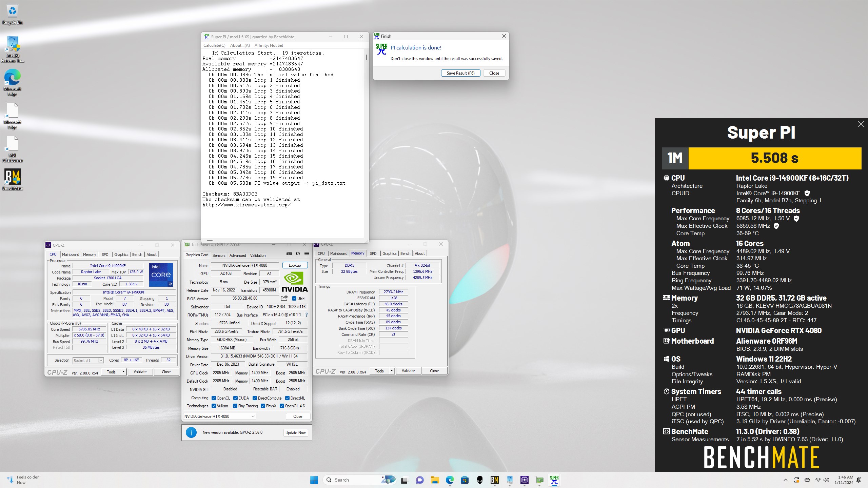The image size is (868, 488).
Task: Click BenchMate taskbar icon
Action: coord(495,480)
